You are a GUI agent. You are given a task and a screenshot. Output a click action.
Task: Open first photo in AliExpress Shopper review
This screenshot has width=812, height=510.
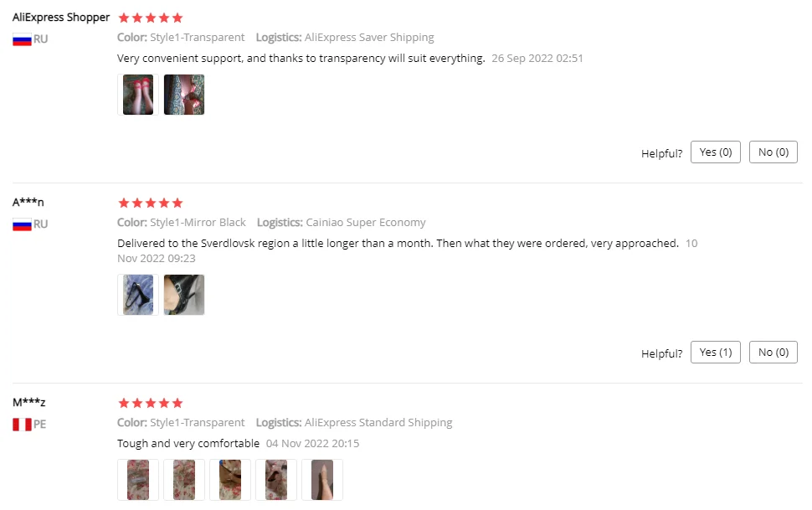coord(138,95)
